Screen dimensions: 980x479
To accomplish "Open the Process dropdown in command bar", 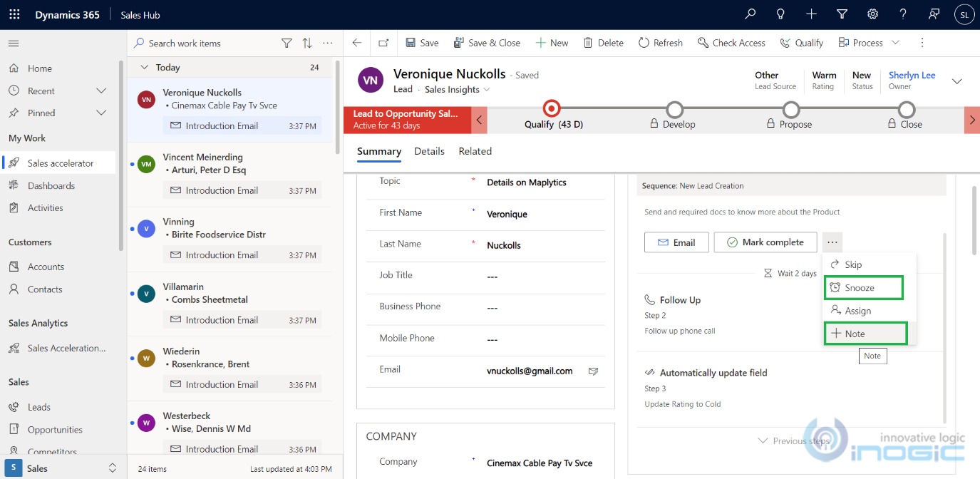I will [x=869, y=43].
